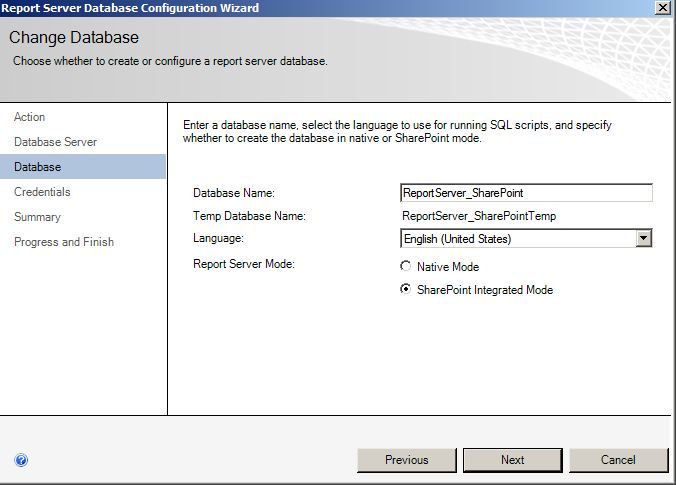
Task: Go to the Summary step
Action: [37, 217]
